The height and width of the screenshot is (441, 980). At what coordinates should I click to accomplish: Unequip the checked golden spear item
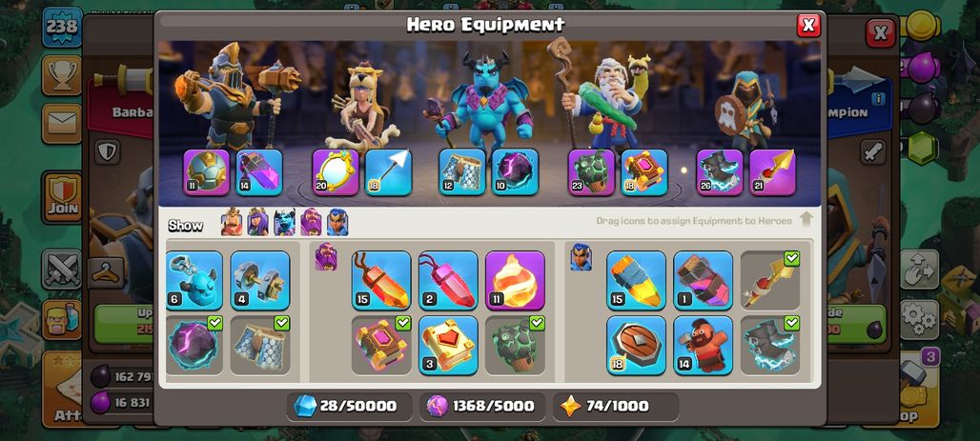click(770, 280)
